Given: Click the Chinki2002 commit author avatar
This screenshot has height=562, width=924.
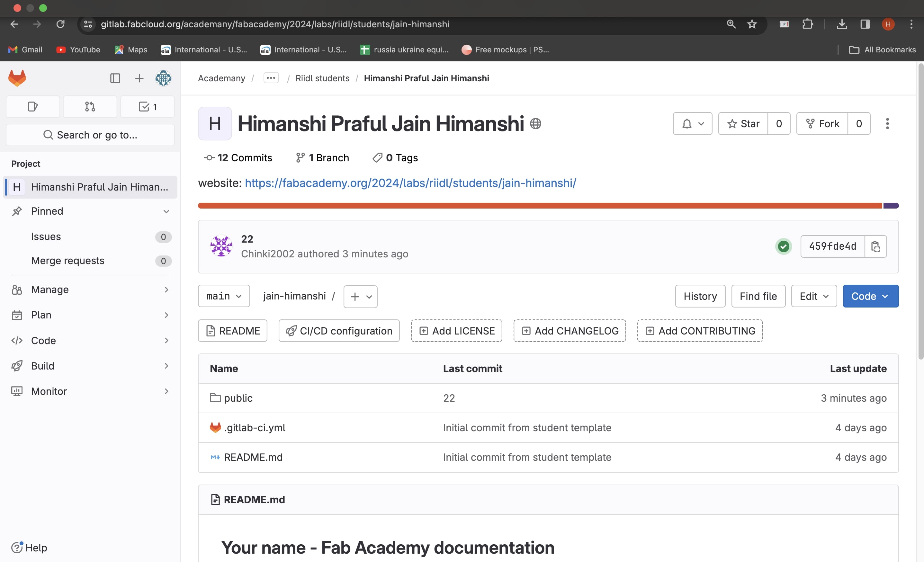Looking at the screenshot, I should (x=221, y=246).
